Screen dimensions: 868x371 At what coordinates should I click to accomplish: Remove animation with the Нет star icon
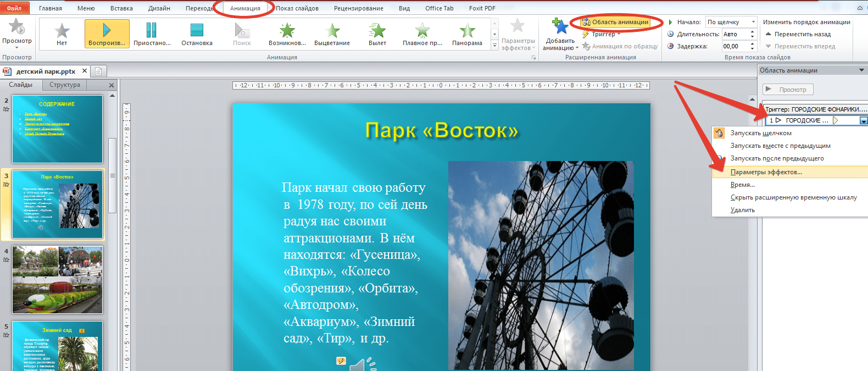(62, 34)
